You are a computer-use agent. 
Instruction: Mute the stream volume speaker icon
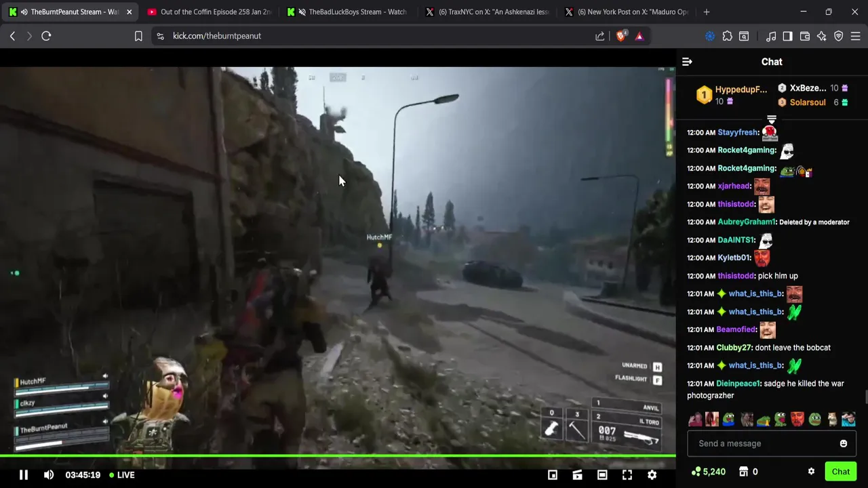click(48, 475)
